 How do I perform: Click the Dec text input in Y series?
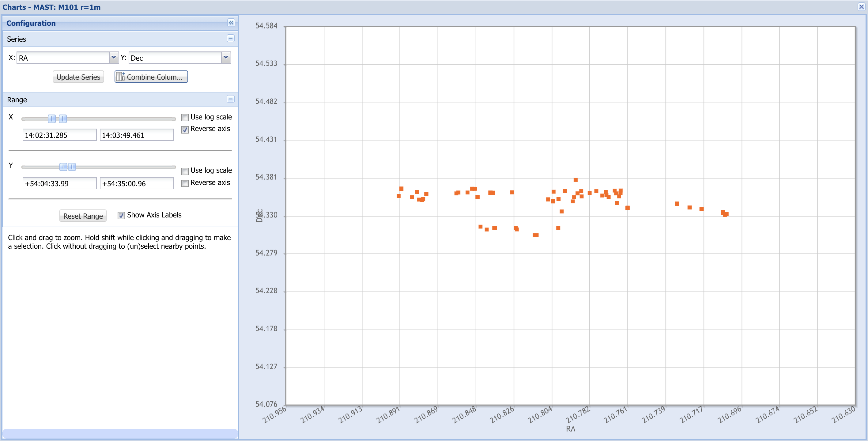pyautogui.click(x=175, y=58)
